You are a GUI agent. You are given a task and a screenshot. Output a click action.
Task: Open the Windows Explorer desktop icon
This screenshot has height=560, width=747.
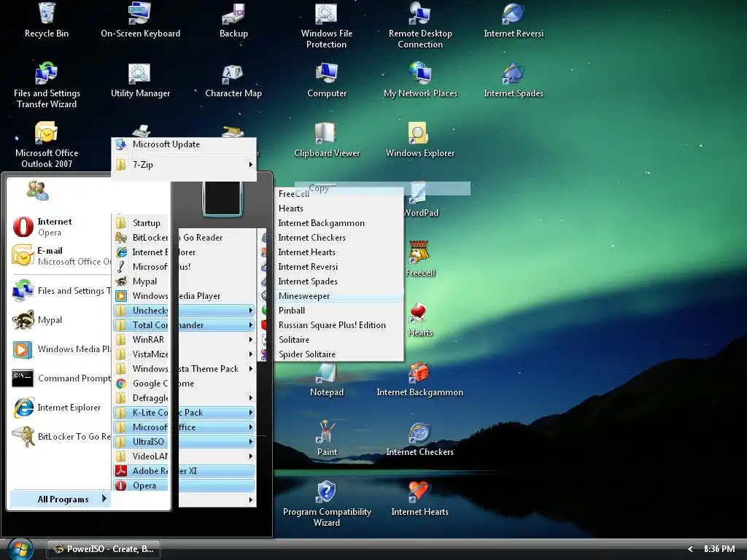420,140
